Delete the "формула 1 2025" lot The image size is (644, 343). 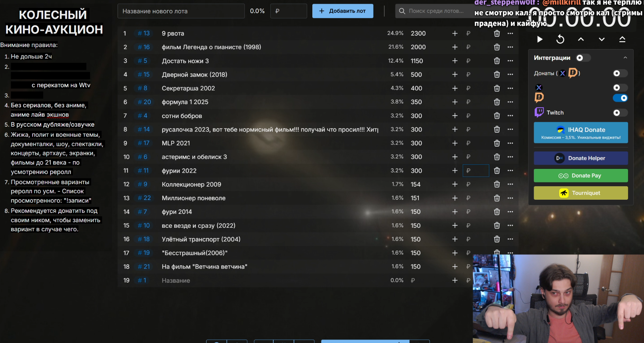click(497, 102)
